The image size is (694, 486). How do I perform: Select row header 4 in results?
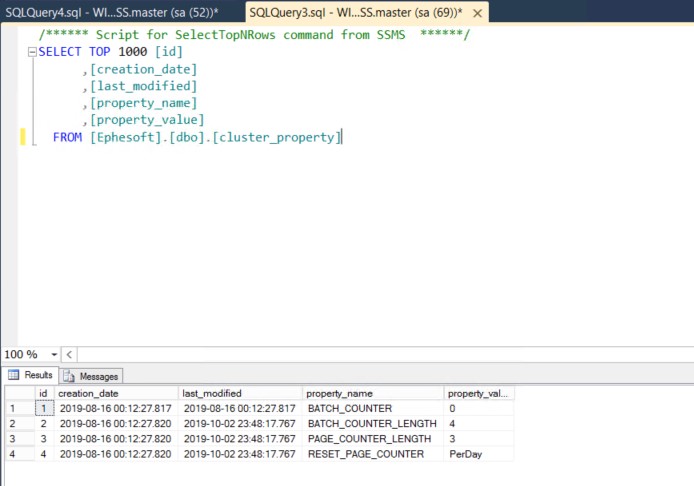coord(20,454)
